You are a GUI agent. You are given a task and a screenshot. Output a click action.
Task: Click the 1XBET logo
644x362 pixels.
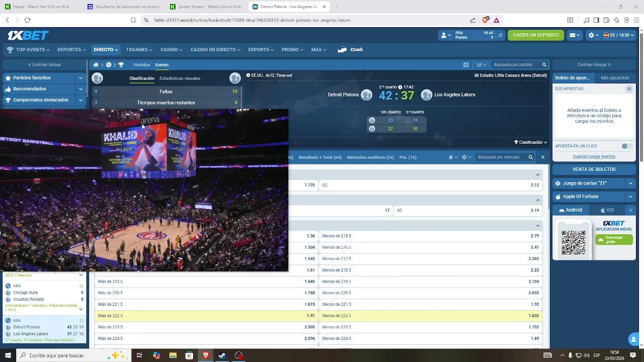[28, 35]
